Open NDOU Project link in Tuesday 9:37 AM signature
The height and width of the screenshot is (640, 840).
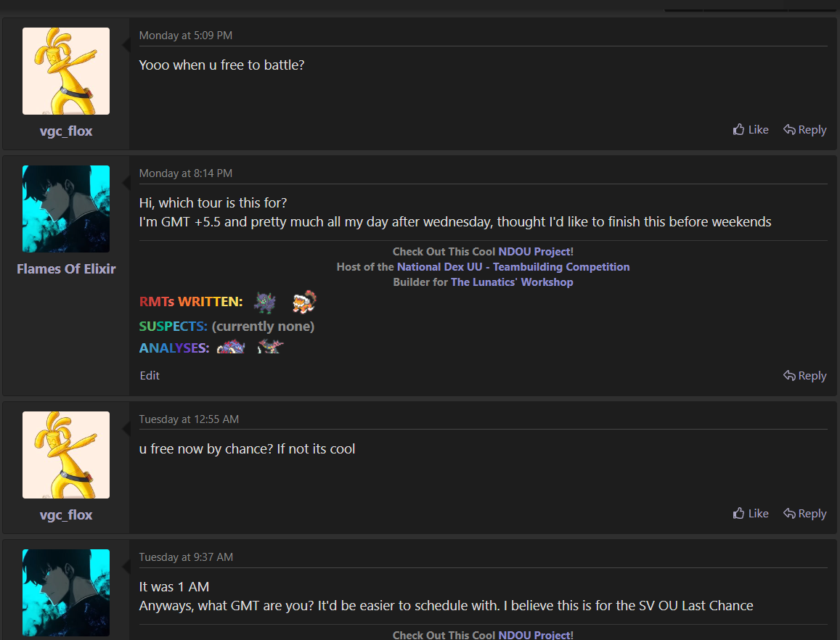tap(536, 635)
